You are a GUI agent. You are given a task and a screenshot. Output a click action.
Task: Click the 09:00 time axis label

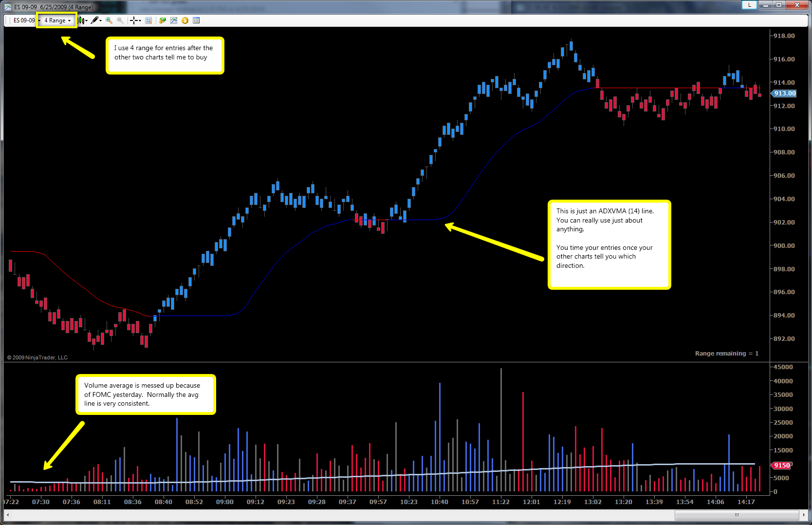225,502
